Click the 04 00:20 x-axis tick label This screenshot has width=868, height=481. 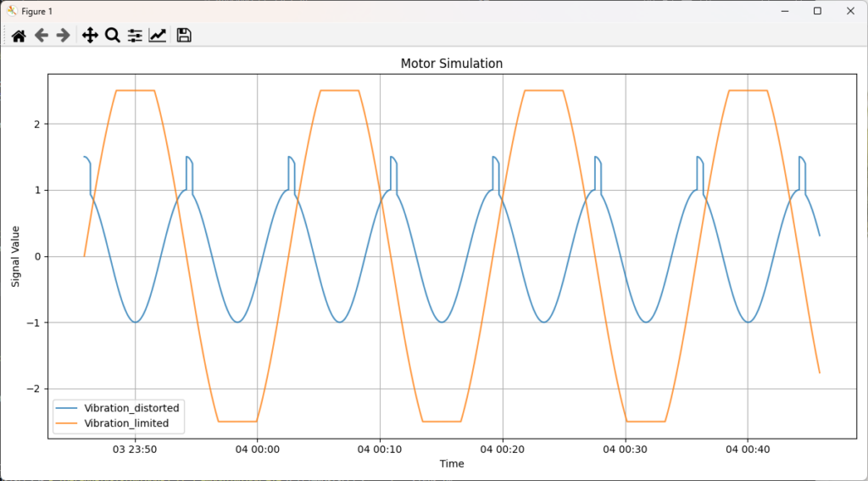pyautogui.click(x=503, y=450)
